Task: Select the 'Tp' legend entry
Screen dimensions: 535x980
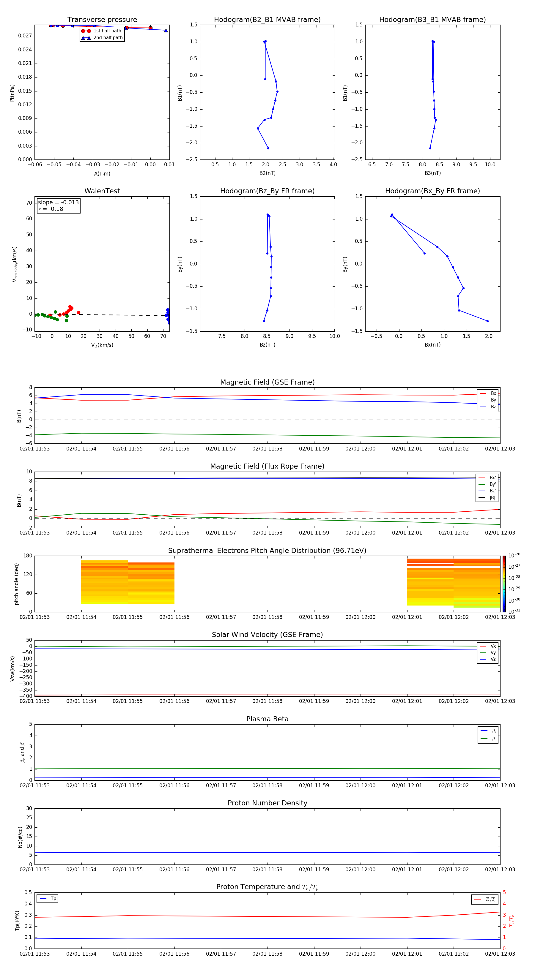Action: [x=48, y=899]
